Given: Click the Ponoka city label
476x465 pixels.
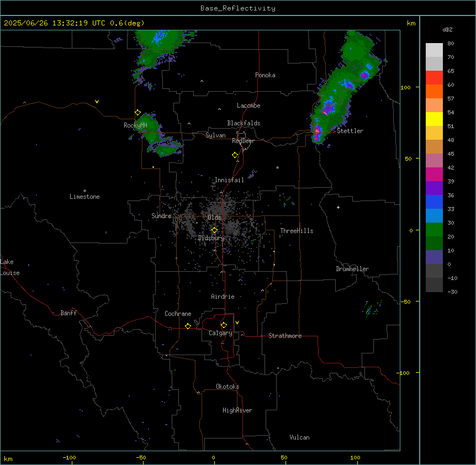Looking at the screenshot, I should point(265,75).
